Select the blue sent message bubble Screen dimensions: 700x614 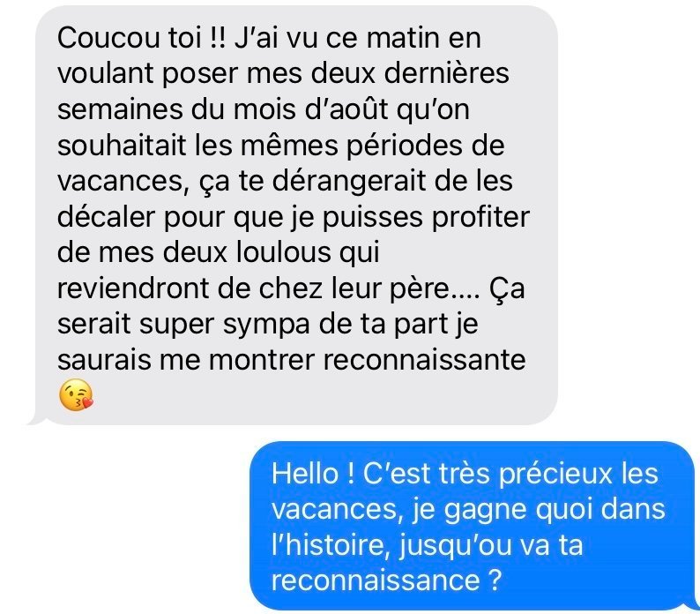coord(474,526)
